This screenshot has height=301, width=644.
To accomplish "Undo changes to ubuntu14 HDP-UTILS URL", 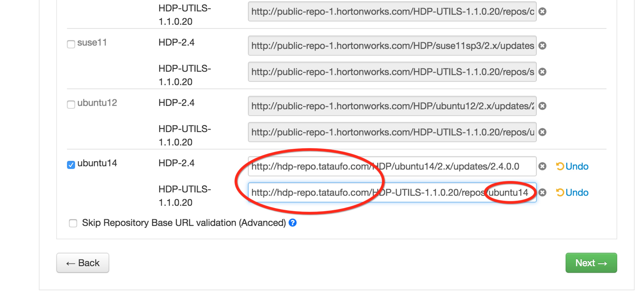I will [x=572, y=193].
